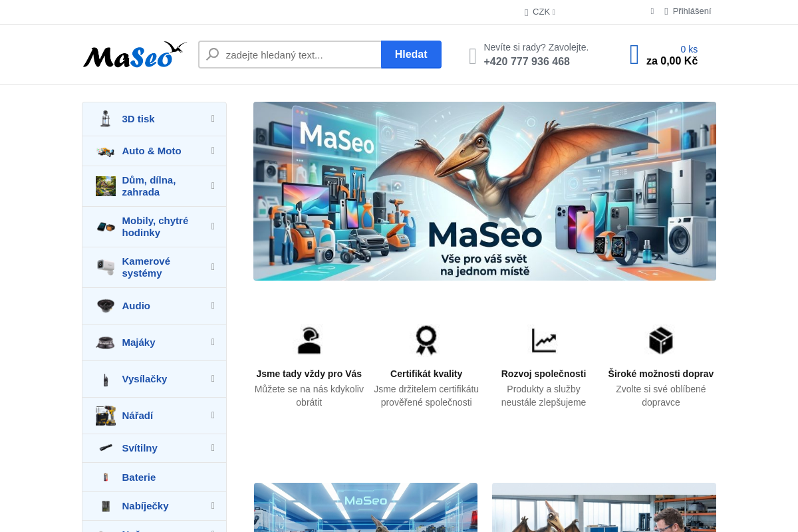Open the Nářadí category
The width and height of the screenshot is (798, 532).
(154, 416)
